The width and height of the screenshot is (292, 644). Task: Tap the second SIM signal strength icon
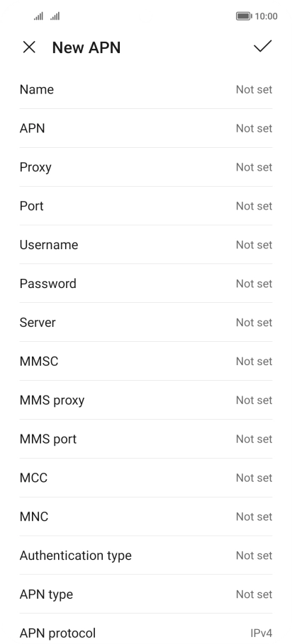(55, 16)
